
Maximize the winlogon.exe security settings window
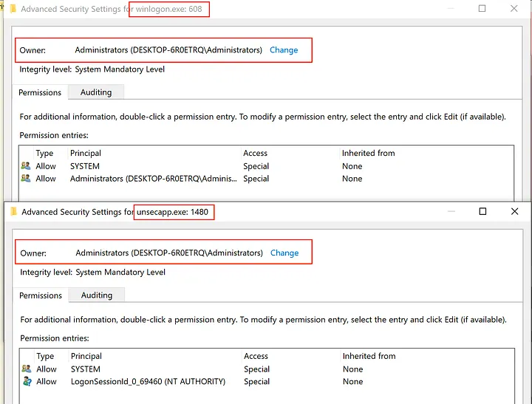[482, 9]
